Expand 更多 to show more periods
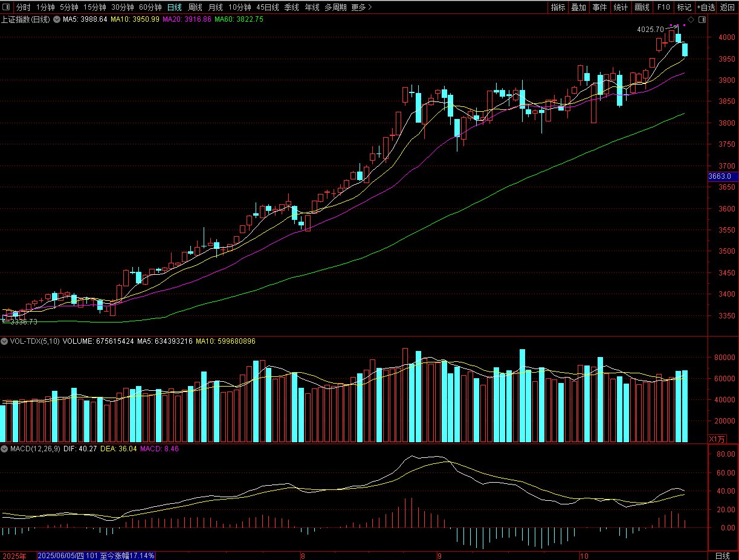 pyautogui.click(x=361, y=7)
